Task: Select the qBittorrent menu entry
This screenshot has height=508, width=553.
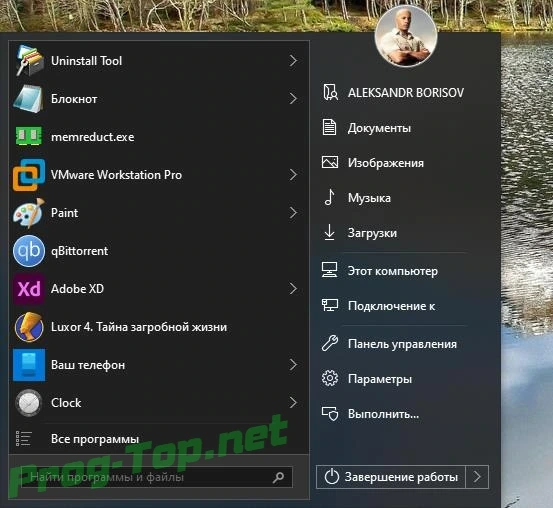Action: (x=159, y=251)
